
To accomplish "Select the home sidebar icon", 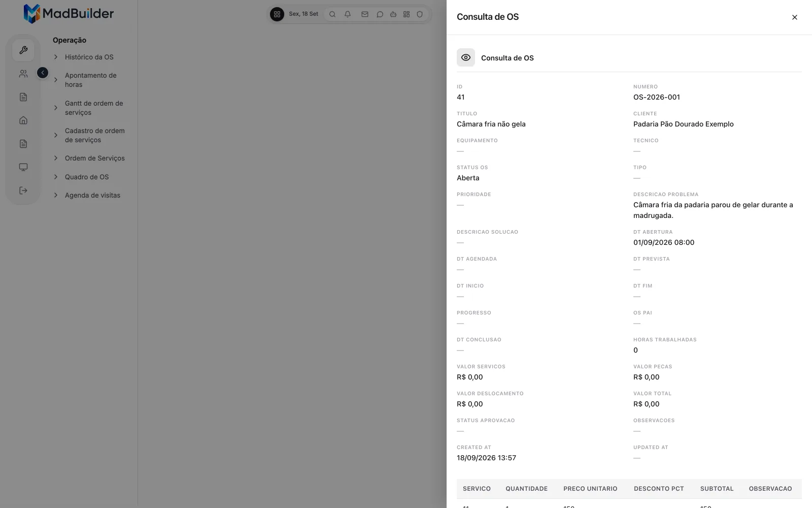I will 23,120.
